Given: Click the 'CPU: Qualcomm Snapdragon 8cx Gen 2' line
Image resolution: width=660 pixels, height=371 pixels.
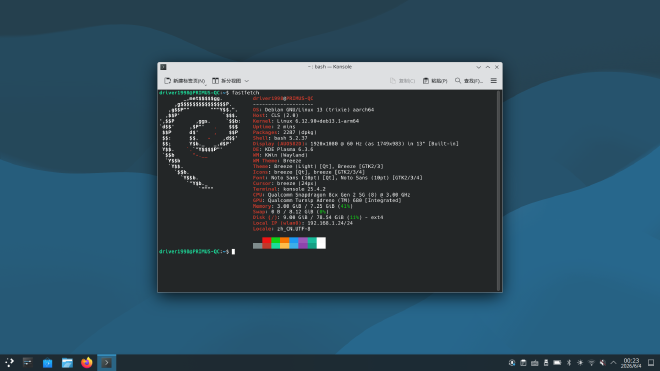Looking at the screenshot, I should tap(331, 195).
